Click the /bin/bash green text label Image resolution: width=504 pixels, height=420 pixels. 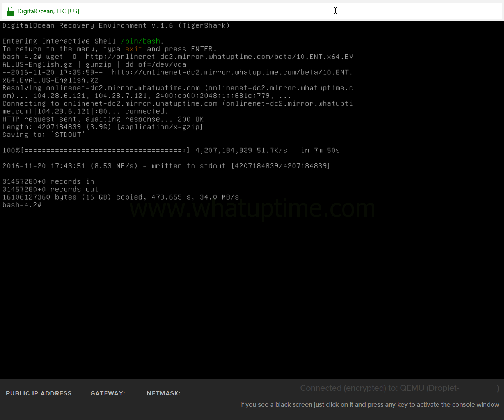[140, 41]
